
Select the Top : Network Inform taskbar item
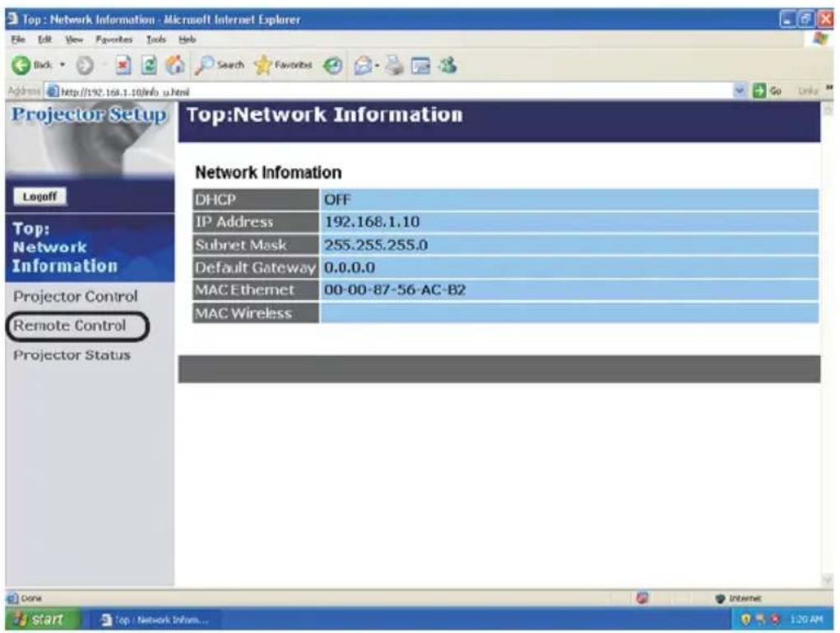point(155,620)
